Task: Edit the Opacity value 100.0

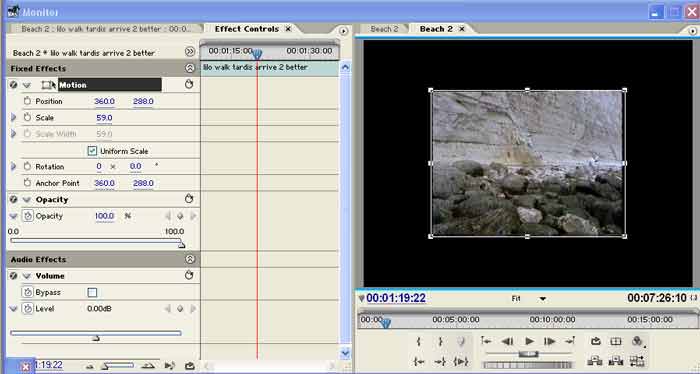Action: click(x=104, y=216)
